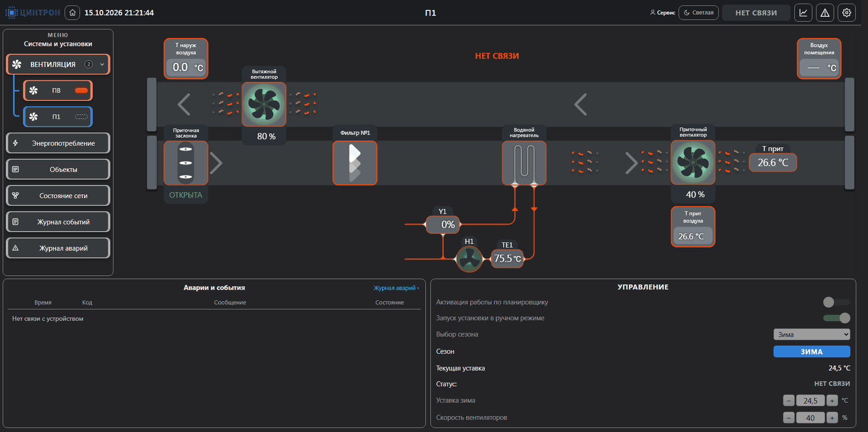Click the supply damper (Приточная заслонка) icon
The width and height of the screenshot is (868, 432).
186,163
